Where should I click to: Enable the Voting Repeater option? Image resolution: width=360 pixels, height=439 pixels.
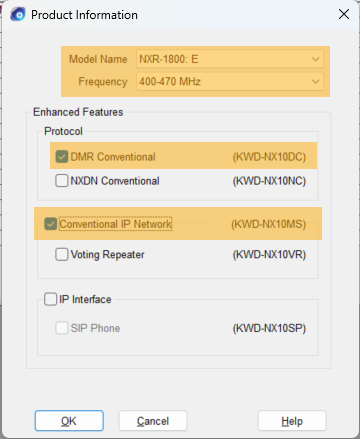[x=62, y=254]
